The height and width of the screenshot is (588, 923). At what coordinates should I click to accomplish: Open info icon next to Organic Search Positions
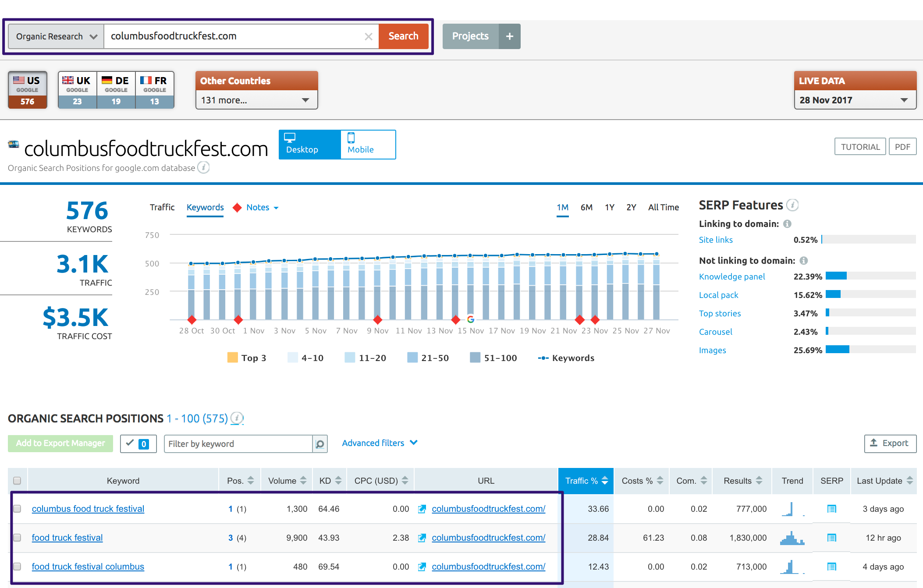237,418
